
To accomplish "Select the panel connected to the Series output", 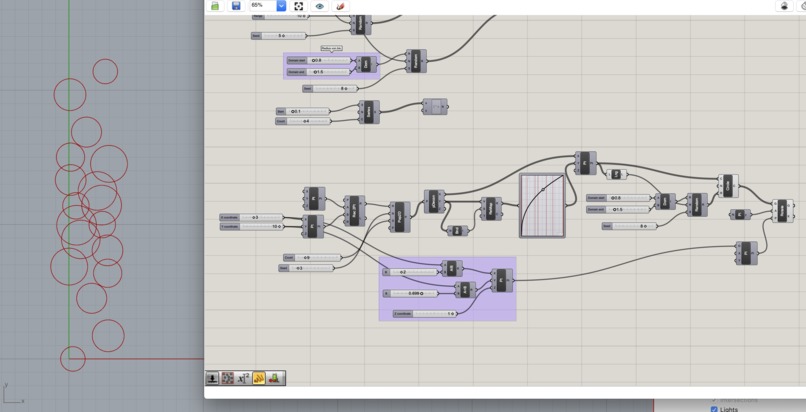I will coord(435,107).
